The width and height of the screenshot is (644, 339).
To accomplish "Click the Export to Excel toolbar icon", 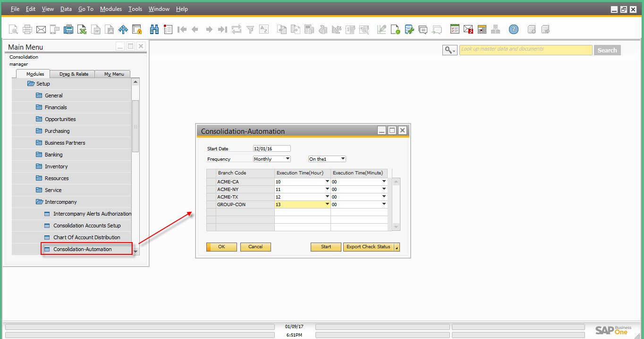I will 82,30.
